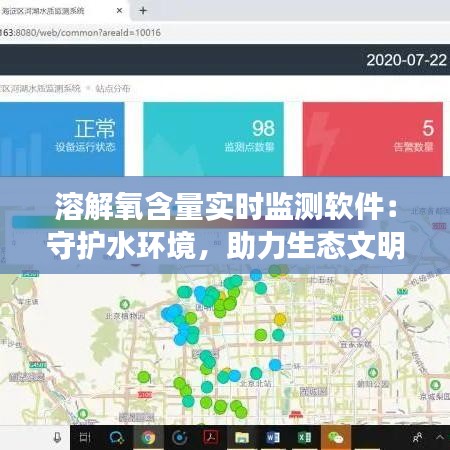Viewport: 450px width, 450px height.
Task: Open the 设备运行状态 正常 card
Action: [x=62, y=139]
